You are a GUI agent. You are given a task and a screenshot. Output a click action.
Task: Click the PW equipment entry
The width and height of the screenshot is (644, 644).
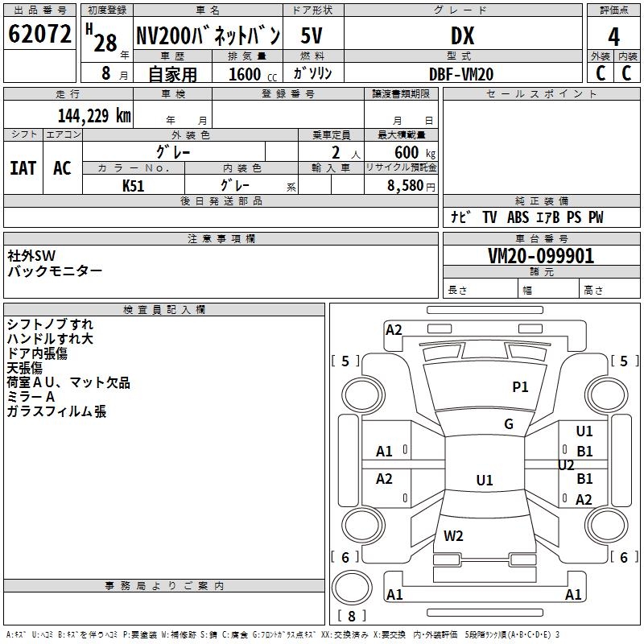(x=596, y=217)
